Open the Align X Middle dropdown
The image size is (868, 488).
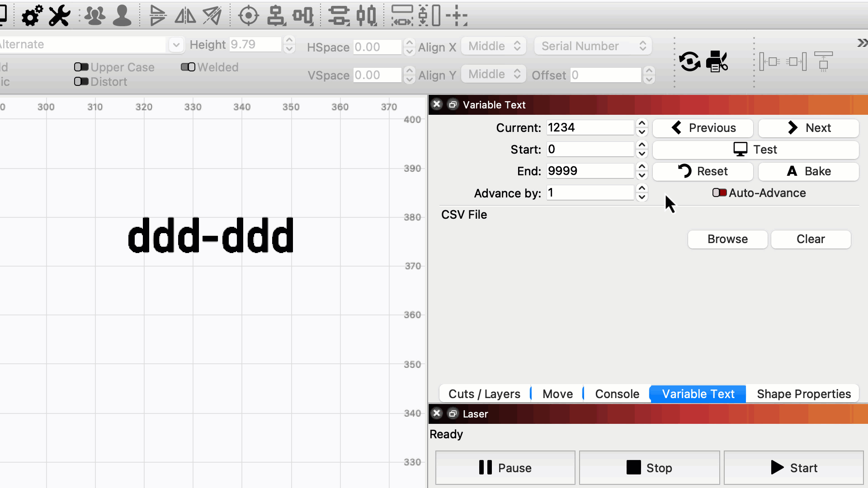click(494, 46)
